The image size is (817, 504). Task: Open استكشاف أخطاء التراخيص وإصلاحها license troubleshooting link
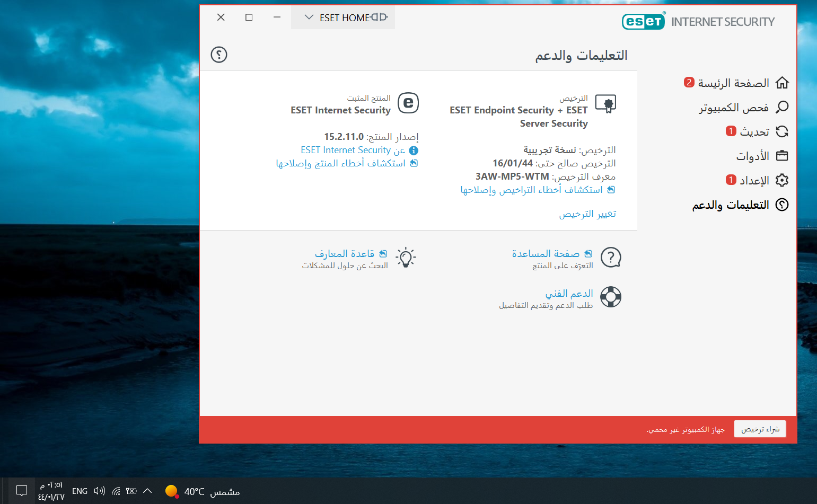coord(532,190)
